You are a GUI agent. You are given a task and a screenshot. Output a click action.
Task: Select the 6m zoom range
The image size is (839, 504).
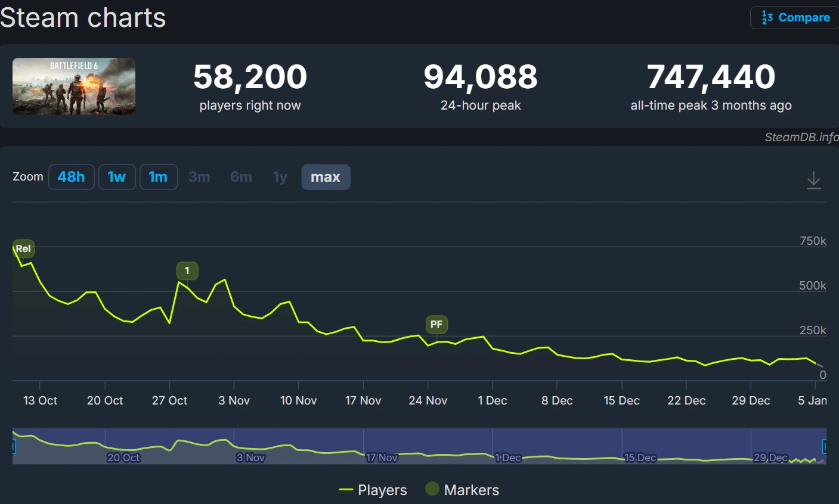(241, 177)
